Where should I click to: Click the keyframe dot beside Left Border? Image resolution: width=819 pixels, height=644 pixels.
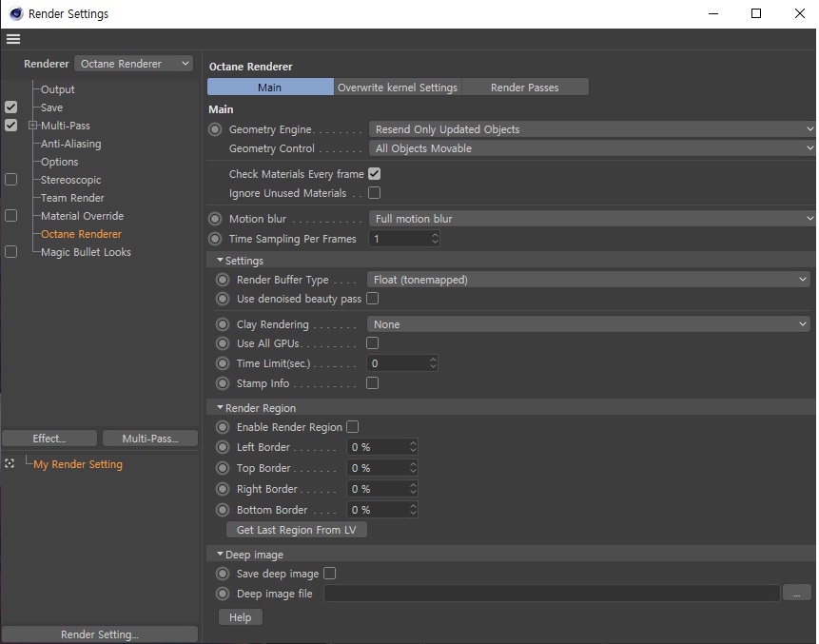tap(223, 447)
